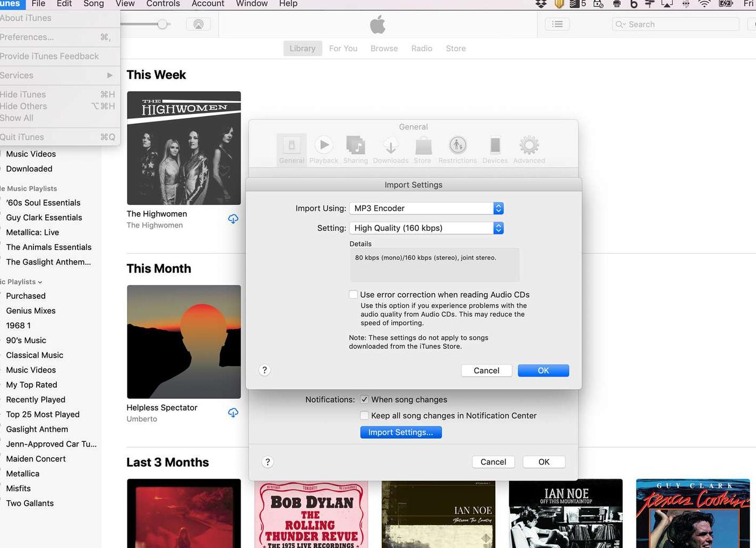
Task: Click the volume slider knob
Action: coord(163,24)
